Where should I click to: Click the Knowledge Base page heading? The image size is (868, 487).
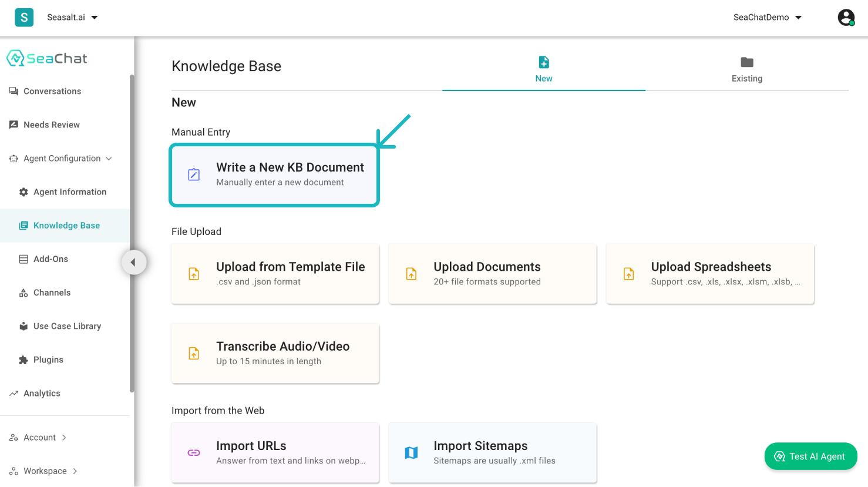click(226, 66)
